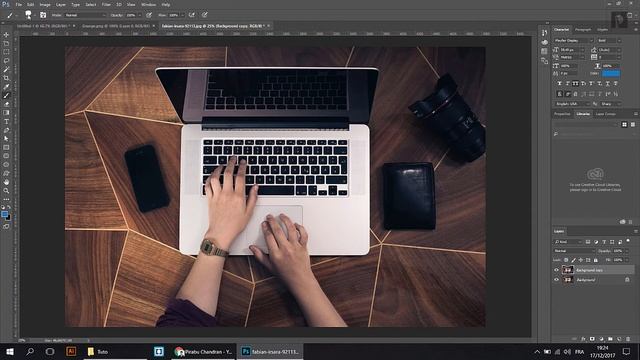640x360 pixels.
Task: Toggle lock all in Layers panel
Action: [596, 260]
